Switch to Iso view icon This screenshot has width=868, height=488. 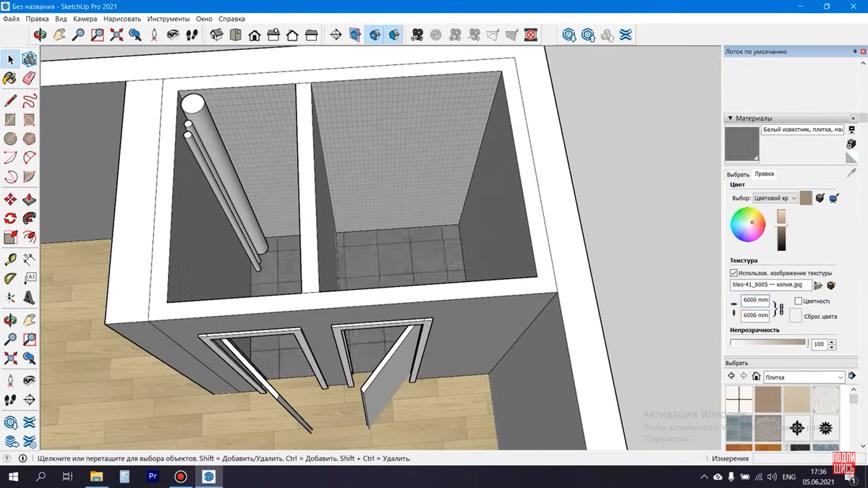pos(216,35)
